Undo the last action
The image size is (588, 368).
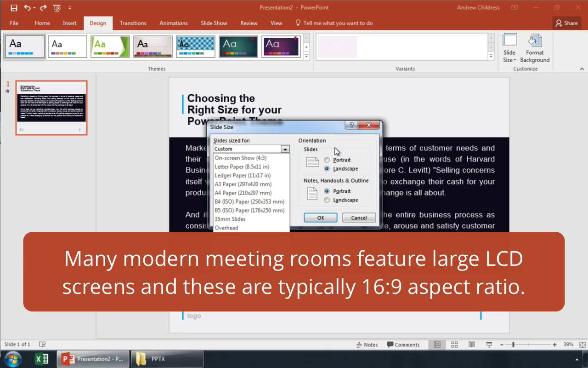[27, 8]
